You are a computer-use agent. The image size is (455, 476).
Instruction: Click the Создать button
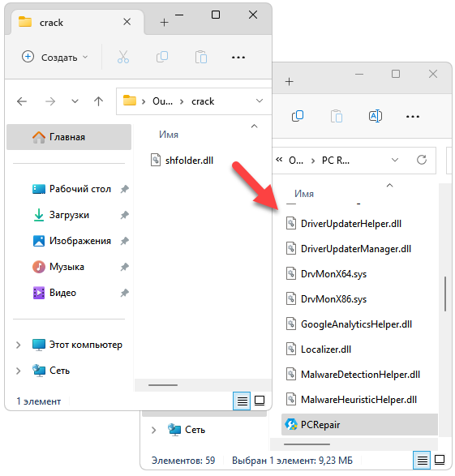tap(54, 57)
